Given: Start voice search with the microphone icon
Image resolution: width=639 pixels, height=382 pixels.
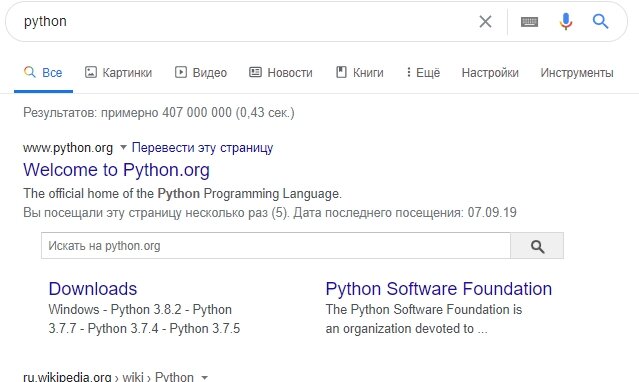Looking at the screenshot, I should 566,22.
